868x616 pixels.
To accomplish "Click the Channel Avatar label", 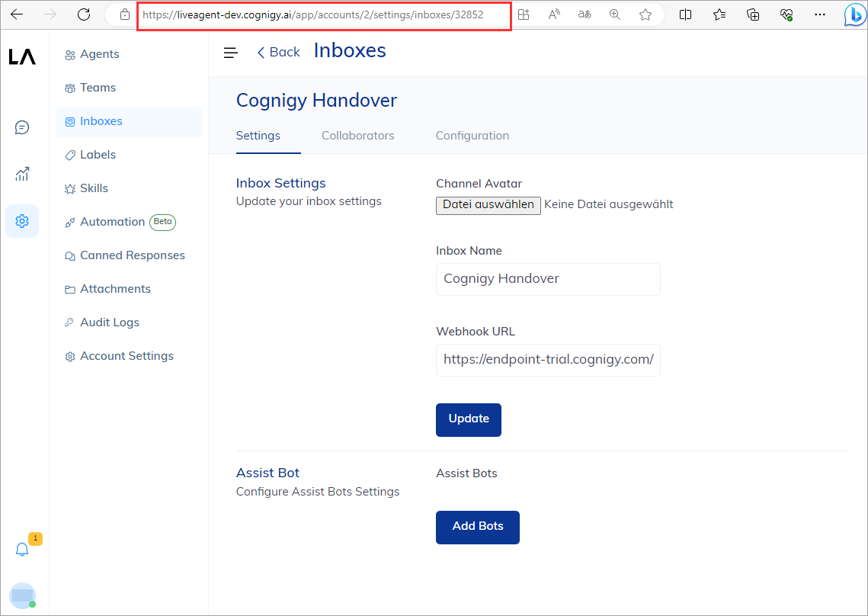I will (479, 184).
